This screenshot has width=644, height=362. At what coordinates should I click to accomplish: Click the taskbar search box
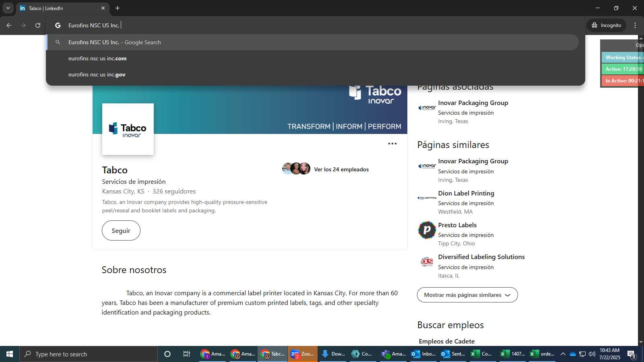(x=89, y=354)
